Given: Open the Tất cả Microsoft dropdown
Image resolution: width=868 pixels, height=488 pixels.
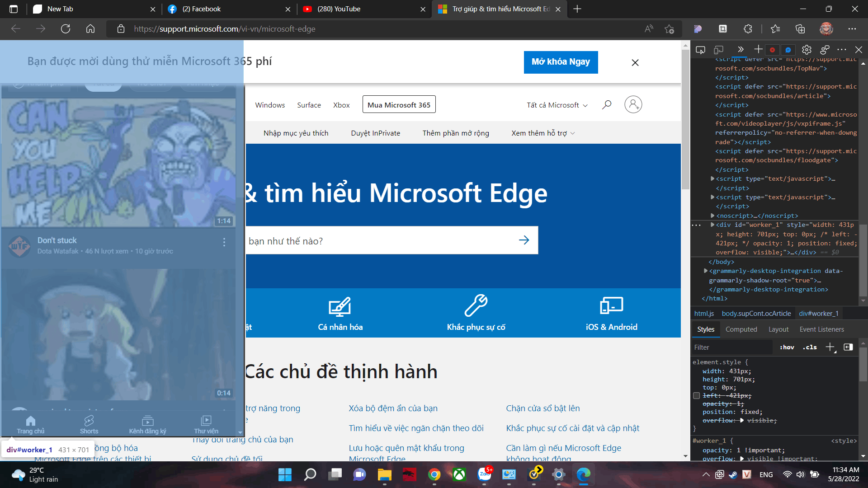Looking at the screenshot, I should coord(557,105).
